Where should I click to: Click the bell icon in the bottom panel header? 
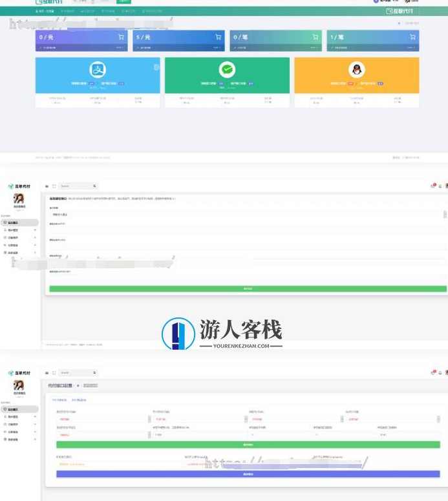(x=440, y=372)
